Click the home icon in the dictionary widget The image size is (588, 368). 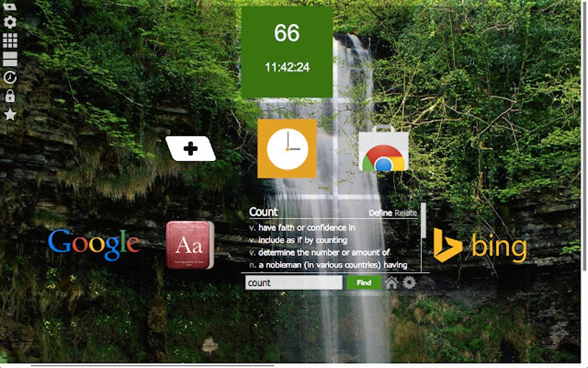pos(392,282)
